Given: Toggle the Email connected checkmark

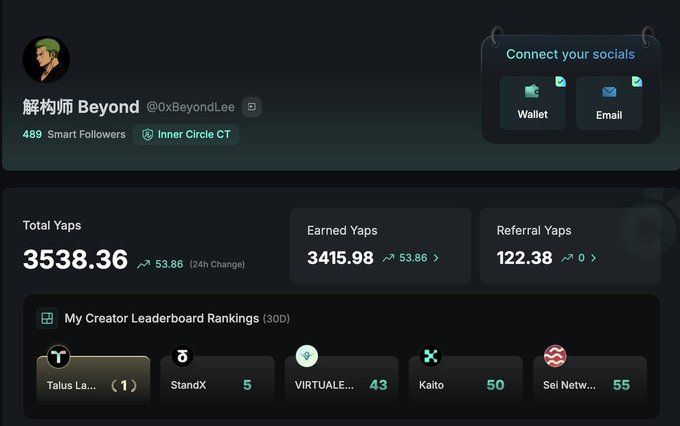Looking at the screenshot, I should 637,81.
